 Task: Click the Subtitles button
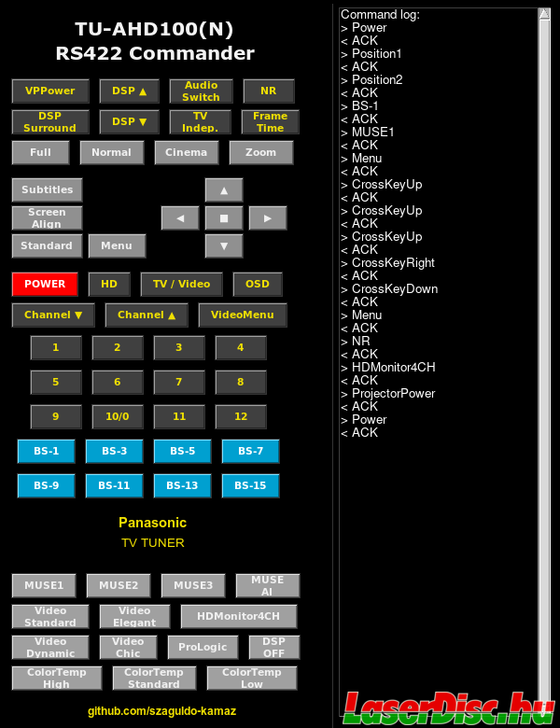(x=48, y=189)
